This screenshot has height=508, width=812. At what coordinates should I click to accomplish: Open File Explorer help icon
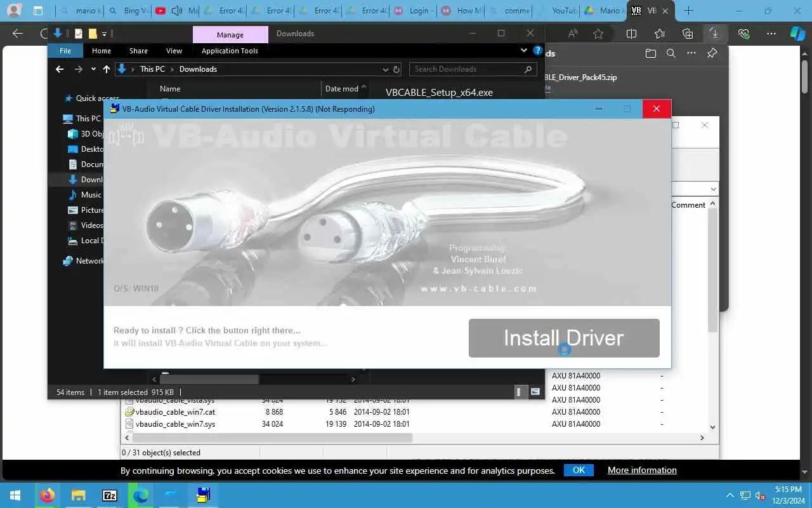click(x=537, y=50)
